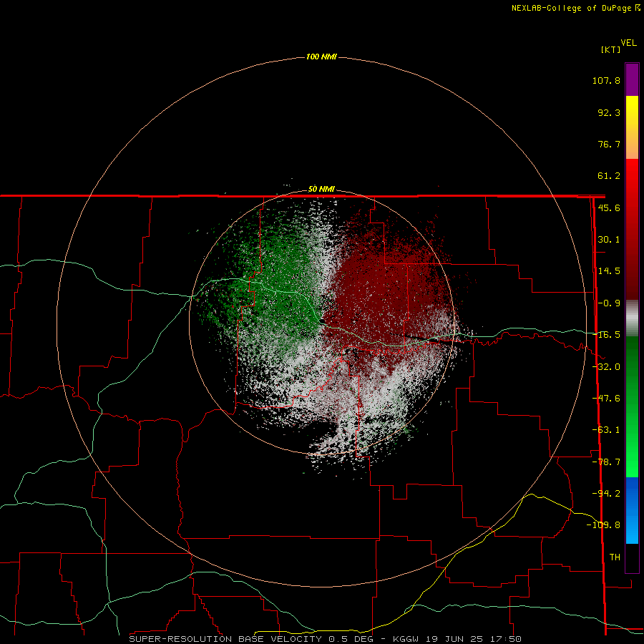Image resolution: width=644 pixels, height=644 pixels.
Task: Click the VEL legend title
Action: pos(628,43)
